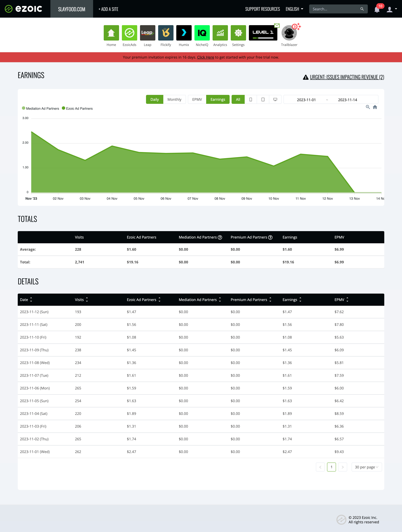The height and width of the screenshot is (532, 402).
Task: Open the Humix app icon
Action: (184, 33)
